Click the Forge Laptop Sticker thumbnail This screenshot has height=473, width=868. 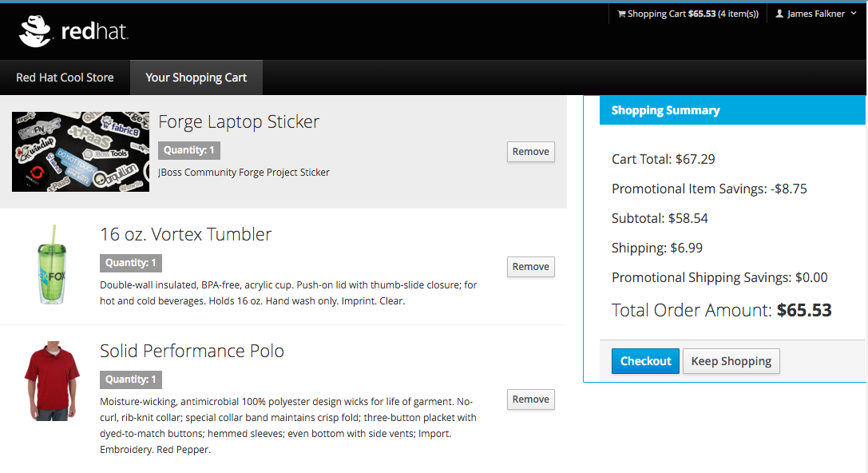[81, 152]
